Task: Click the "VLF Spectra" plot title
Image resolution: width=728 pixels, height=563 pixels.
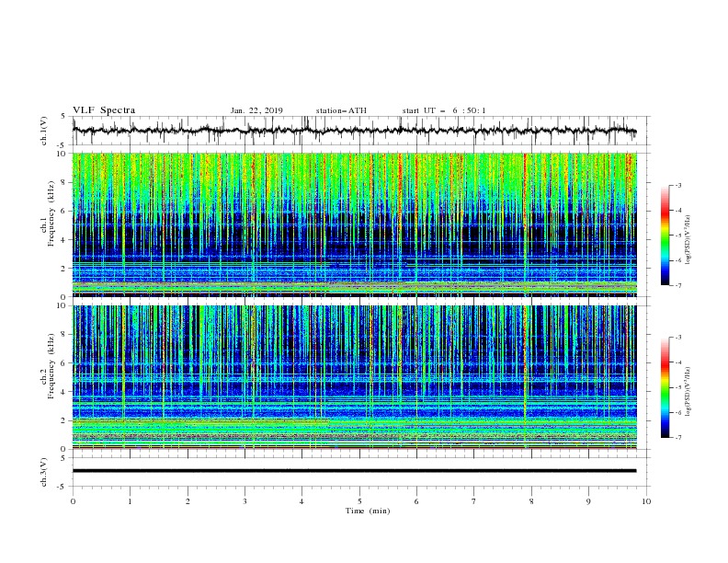Action: click(x=104, y=110)
